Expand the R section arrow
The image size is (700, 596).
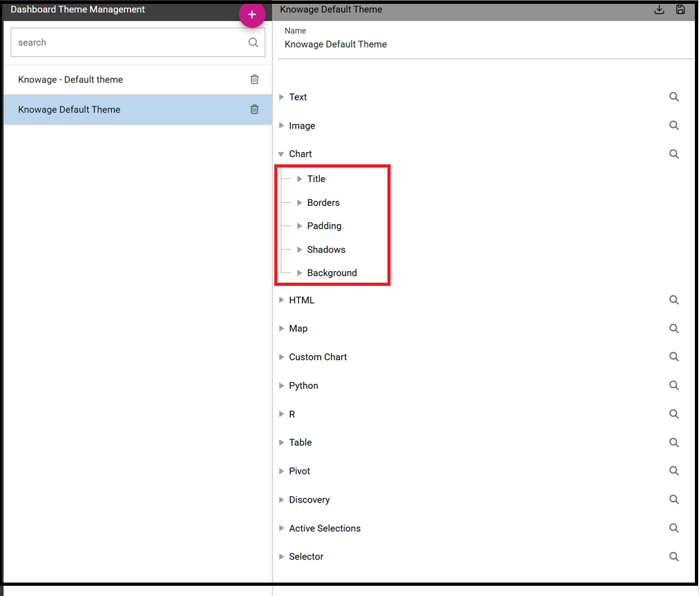281,414
